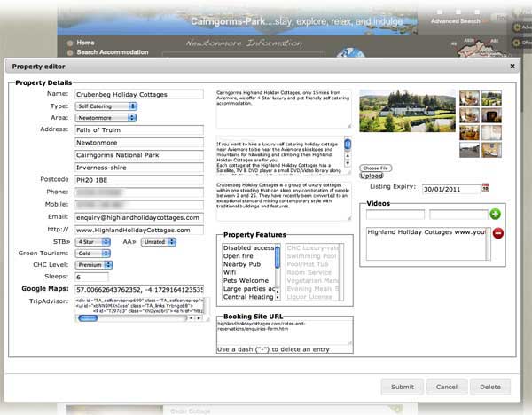Click the second-row right dark fireplace thumbnail

[x=491, y=115]
